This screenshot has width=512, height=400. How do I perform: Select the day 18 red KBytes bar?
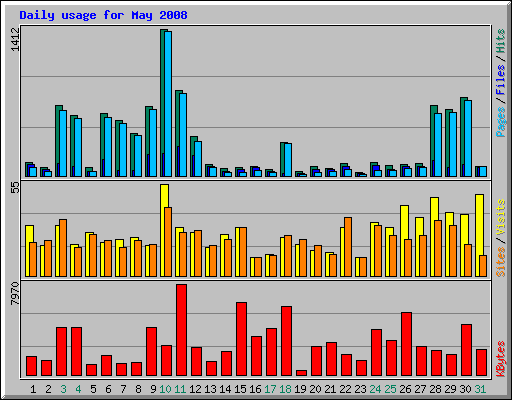pos(286,341)
